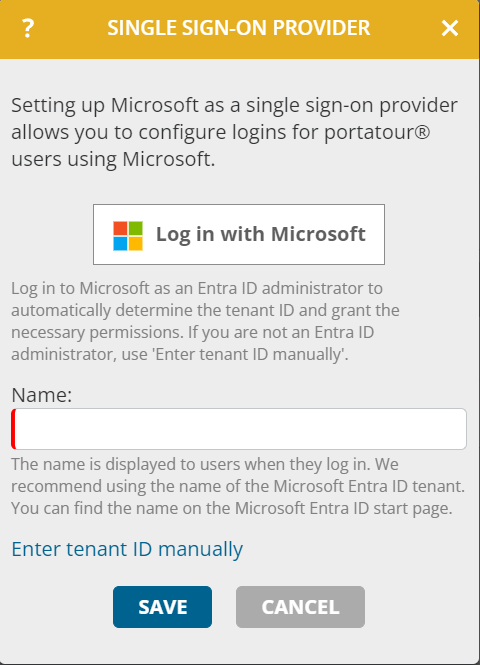
Task: Open help via the question mark icon
Action: [x=28, y=28]
